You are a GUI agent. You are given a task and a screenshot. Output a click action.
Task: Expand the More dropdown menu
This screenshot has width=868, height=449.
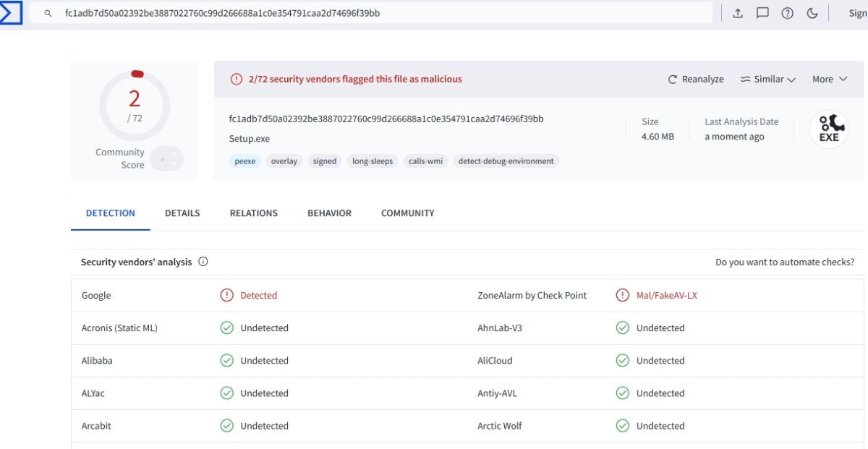tap(830, 80)
